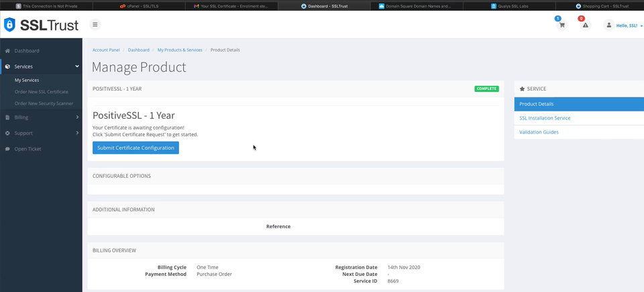Open the Hello, SSL! account dropdown
Screen dimensions: 644x292
tap(629, 26)
